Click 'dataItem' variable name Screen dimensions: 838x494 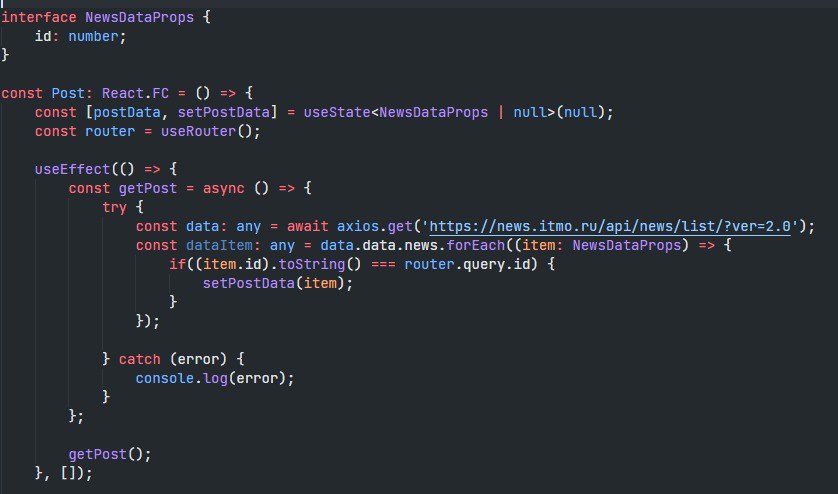[219, 245]
